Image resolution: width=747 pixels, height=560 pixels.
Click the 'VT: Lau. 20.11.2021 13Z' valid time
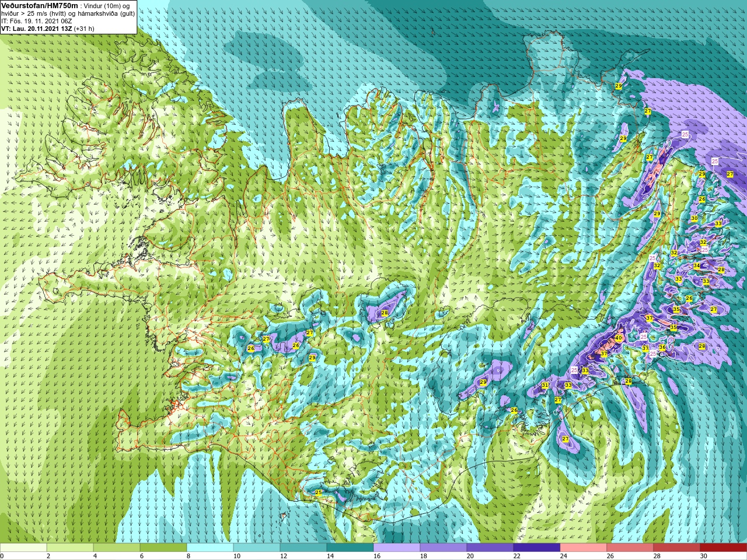pos(36,29)
